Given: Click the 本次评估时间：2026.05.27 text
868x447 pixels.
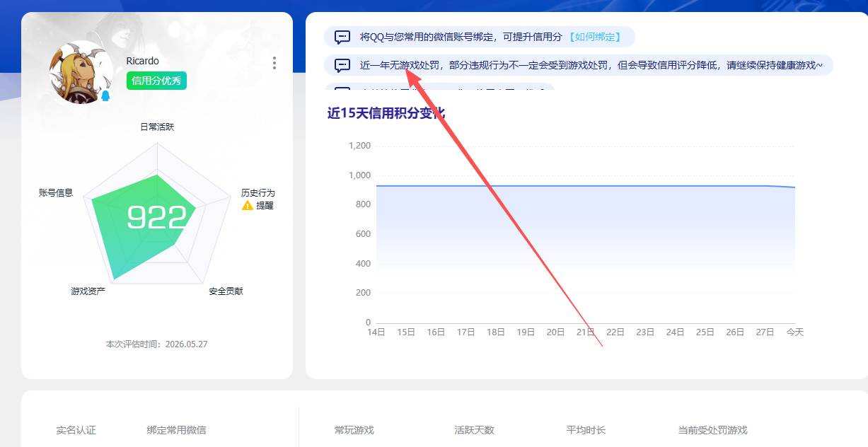Looking at the screenshot, I should pos(156,344).
